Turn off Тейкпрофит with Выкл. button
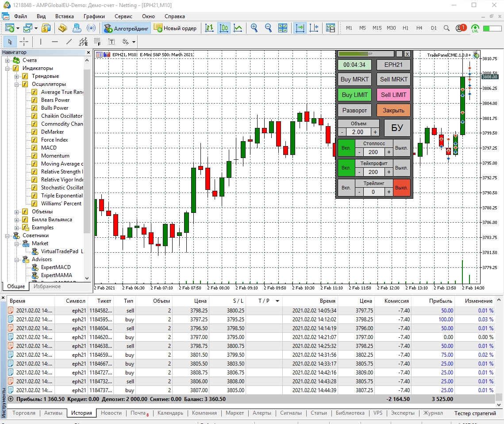Image resolution: width=504 pixels, height=424 pixels. (401, 168)
